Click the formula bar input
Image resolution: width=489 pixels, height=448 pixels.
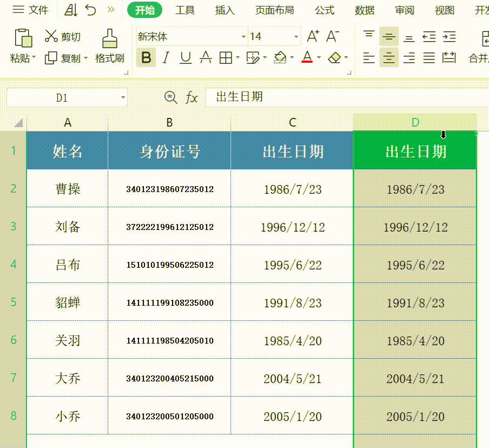[347, 97]
